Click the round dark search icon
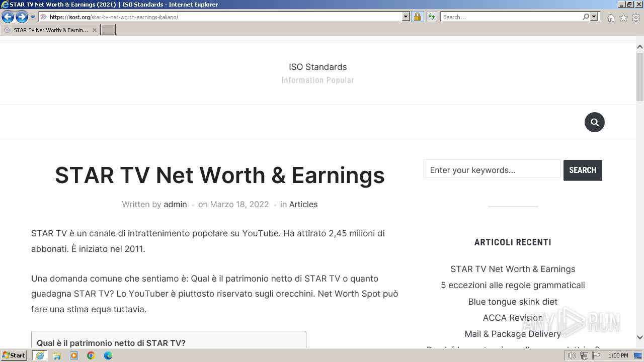The width and height of the screenshot is (644, 362). coord(594,122)
